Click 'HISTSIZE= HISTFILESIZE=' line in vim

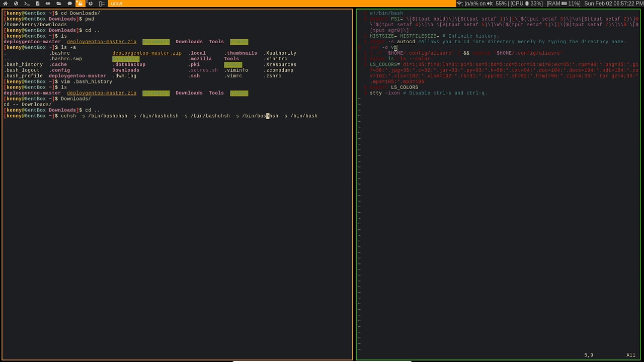pyautogui.click(x=435, y=36)
